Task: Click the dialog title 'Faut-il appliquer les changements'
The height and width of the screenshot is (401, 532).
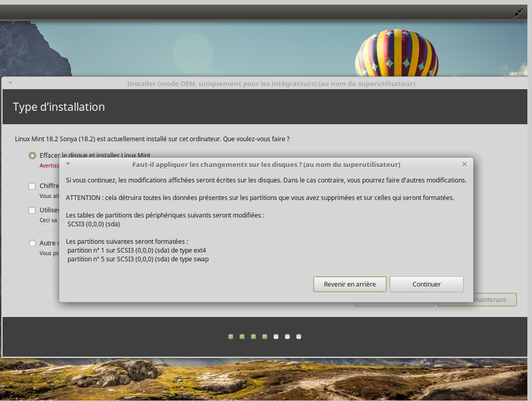Action: pyautogui.click(x=266, y=164)
